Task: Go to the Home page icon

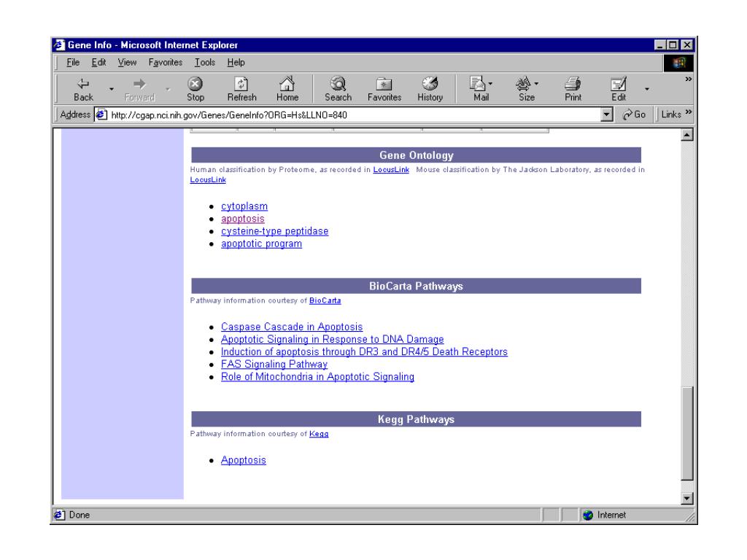Action: (287, 84)
